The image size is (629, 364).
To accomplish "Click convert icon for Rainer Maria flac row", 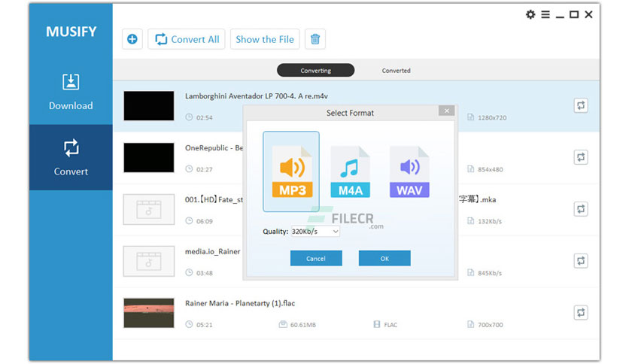I will 580,312.
